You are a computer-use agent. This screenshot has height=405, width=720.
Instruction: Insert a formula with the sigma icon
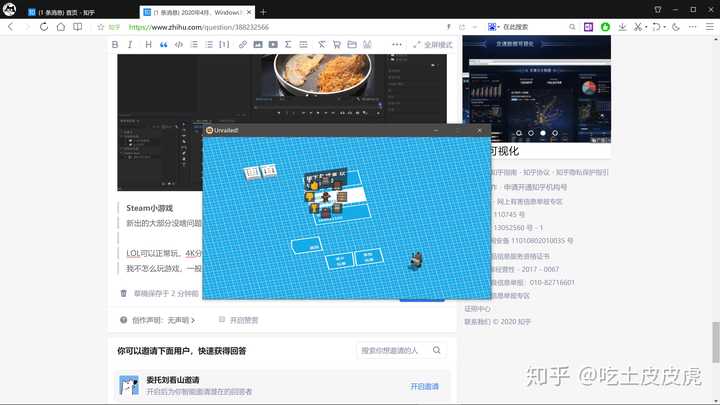tap(288, 45)
